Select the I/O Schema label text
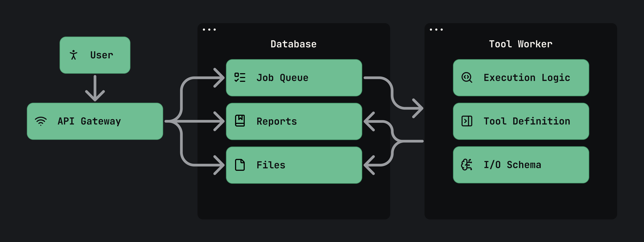 513,165
